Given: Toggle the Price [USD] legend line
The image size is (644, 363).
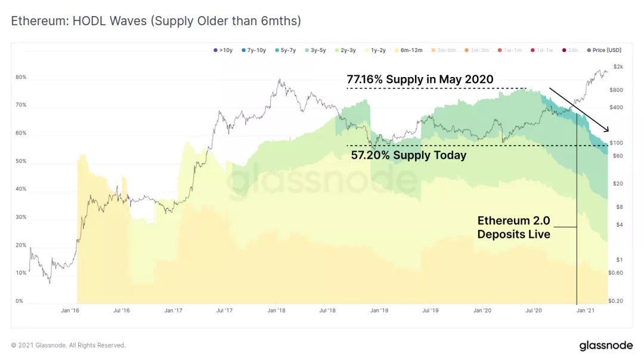Looking at the screenshot, I should pos(604,50).
